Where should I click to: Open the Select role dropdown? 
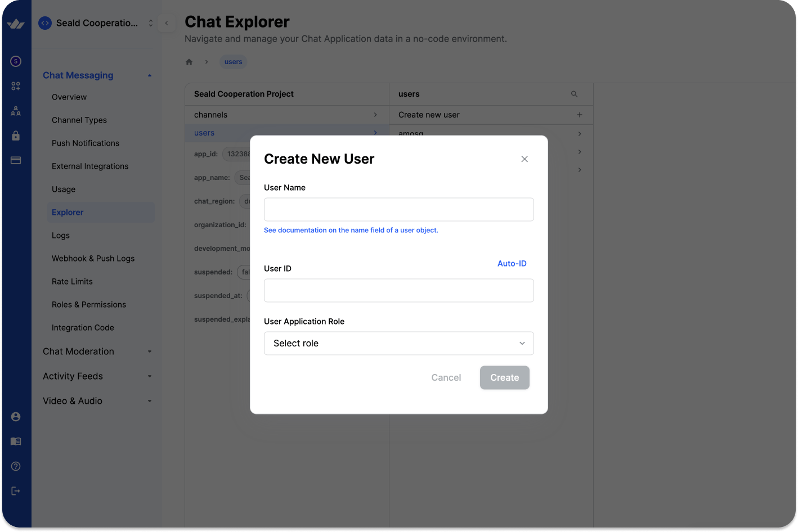click(398, 343)
